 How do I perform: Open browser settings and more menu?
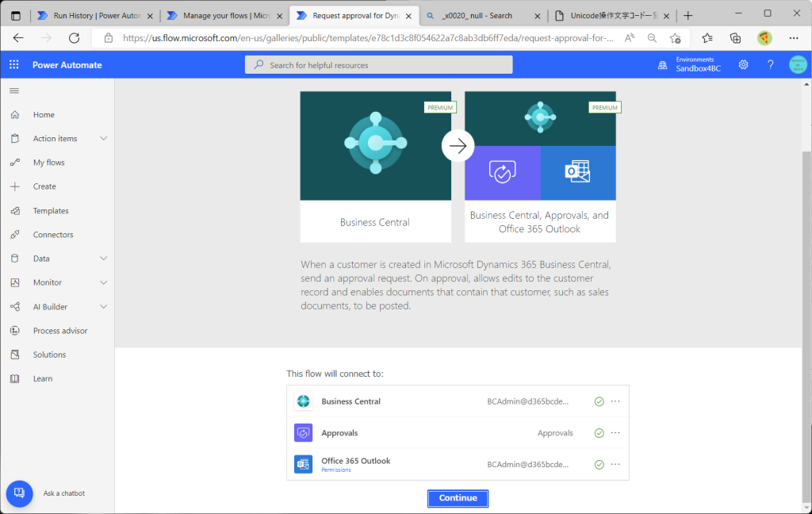793,38
